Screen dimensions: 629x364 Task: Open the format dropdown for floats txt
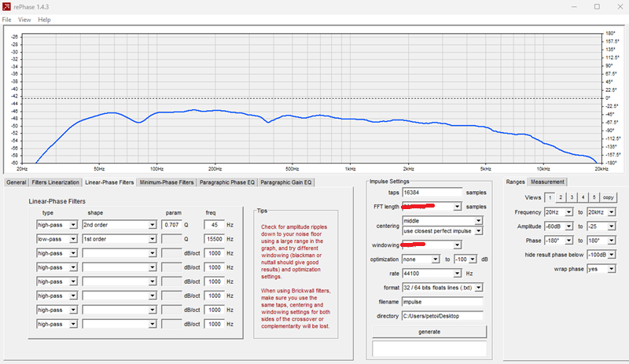pos(442,288)
